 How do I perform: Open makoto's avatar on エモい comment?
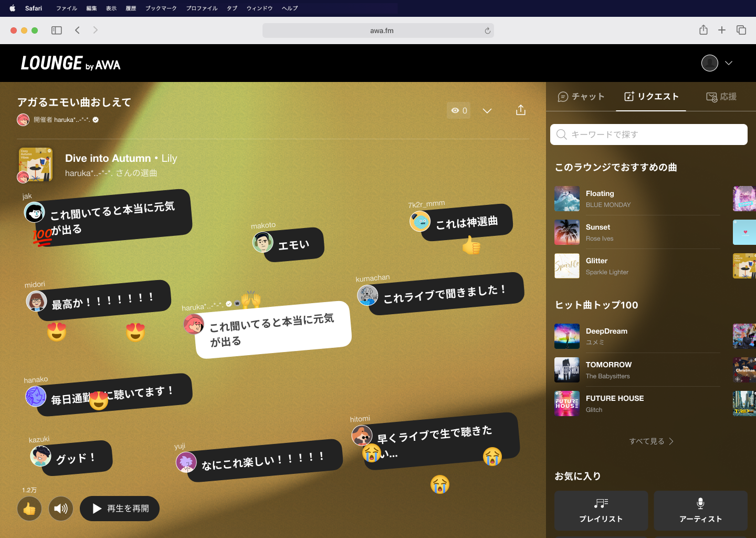[x=262, y=242]
